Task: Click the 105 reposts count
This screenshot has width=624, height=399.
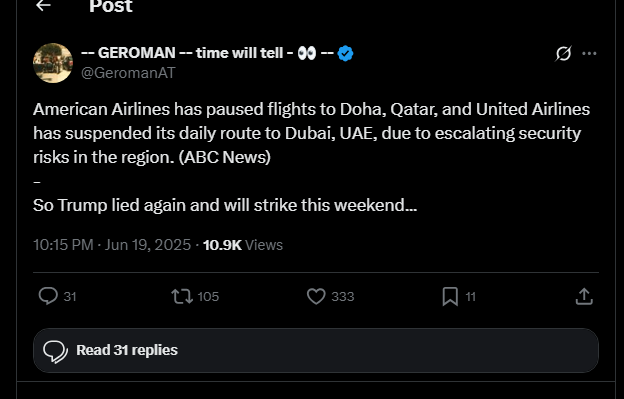Action: point(208,296)
